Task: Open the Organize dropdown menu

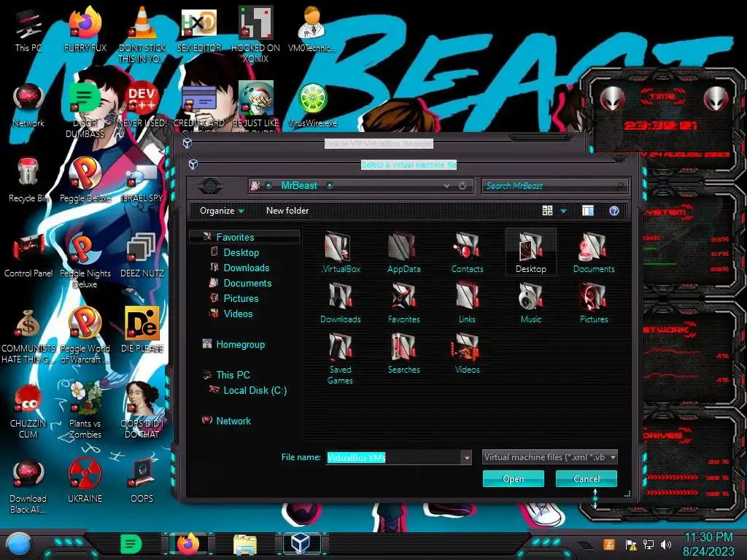Action: pyautogui.click(x=222, y=211)
